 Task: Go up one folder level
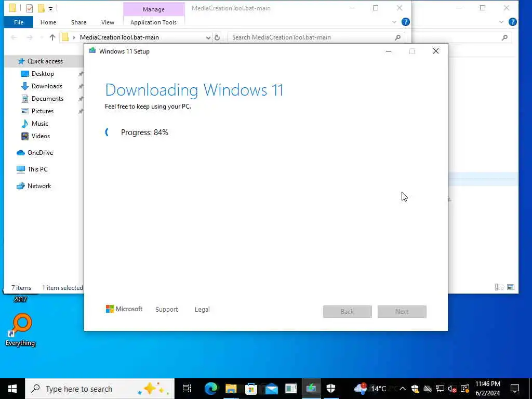pos(52,37)
